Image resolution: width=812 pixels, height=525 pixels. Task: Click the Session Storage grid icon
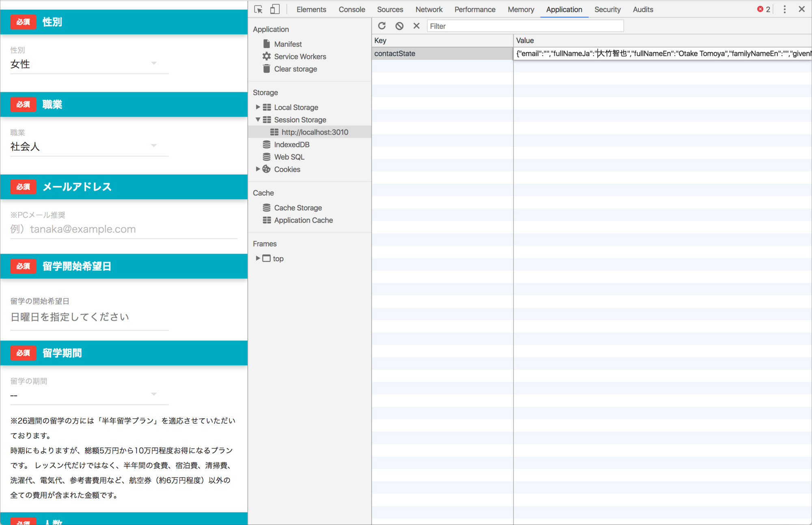[267, 119]
